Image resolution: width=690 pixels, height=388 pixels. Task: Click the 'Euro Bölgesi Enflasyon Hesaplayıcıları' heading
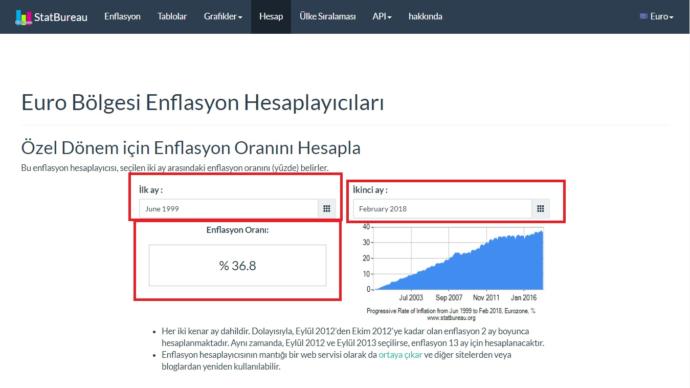pos(202,102)
